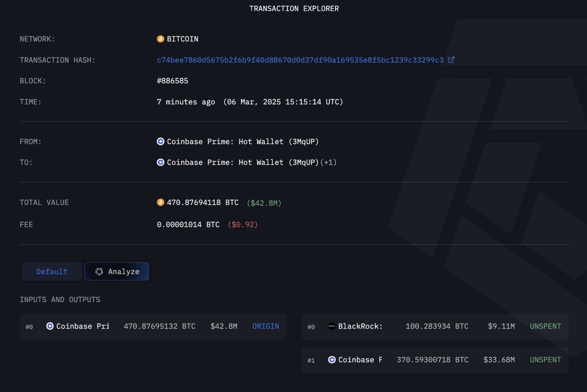Viewport: 587px width, 392px height.
Task: Click the $42.8M input value
Action: click(224, 326)
